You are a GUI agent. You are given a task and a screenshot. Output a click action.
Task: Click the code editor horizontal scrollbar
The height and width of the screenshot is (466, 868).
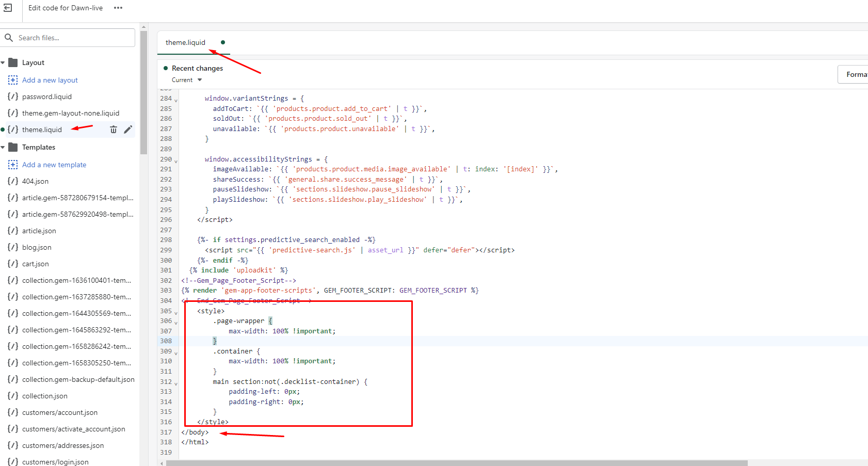click(x=457, y=463)
